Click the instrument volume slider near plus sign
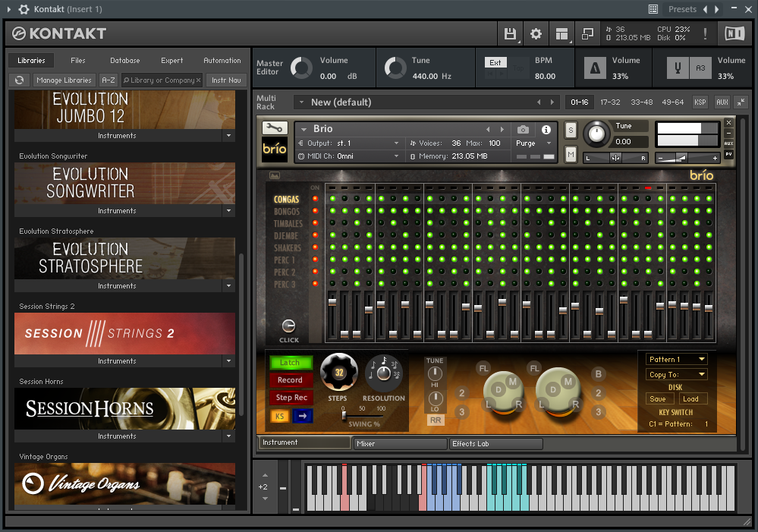758x532 pixels. click(681, 158)
